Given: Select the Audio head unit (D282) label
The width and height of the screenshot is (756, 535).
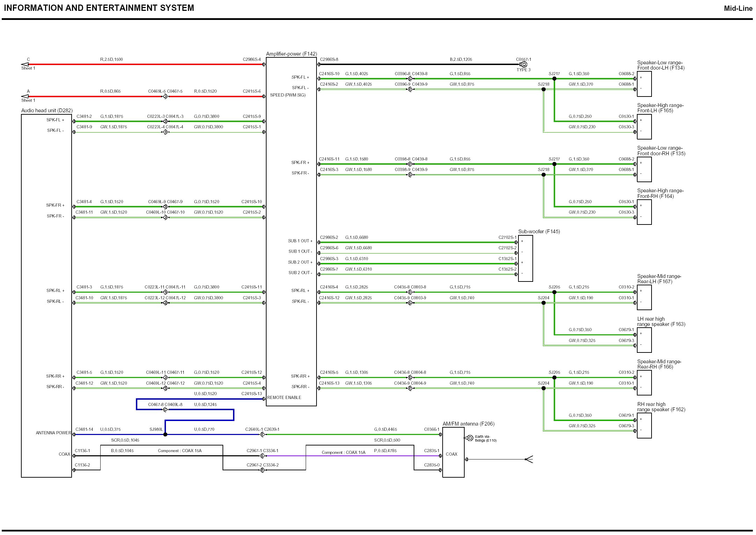Looking at the screenshot, I should [x=47, y=110].
